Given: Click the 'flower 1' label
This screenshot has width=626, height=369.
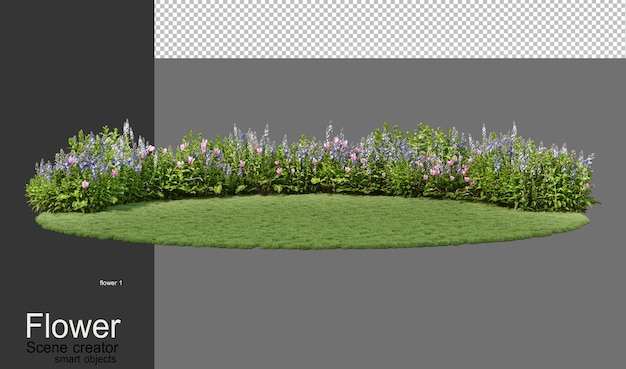Looking at the screenshot, I should [x=111, y=283].
